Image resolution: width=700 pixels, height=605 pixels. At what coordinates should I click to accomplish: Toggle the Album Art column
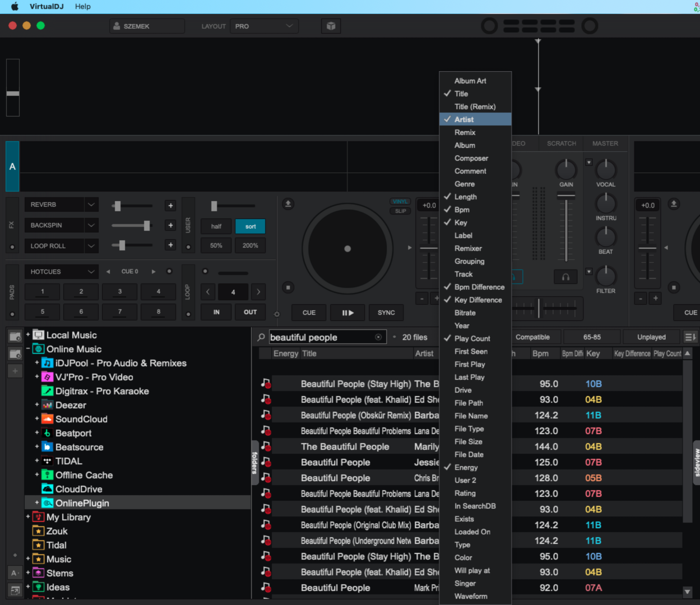pos(475,81)
